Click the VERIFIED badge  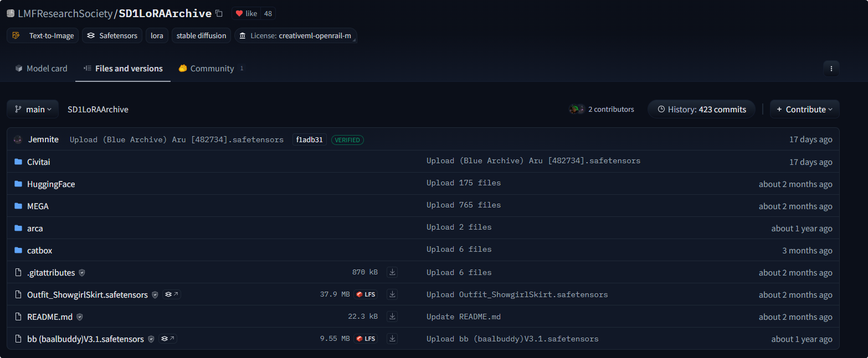pyautogui.click(x=347, y=140)
